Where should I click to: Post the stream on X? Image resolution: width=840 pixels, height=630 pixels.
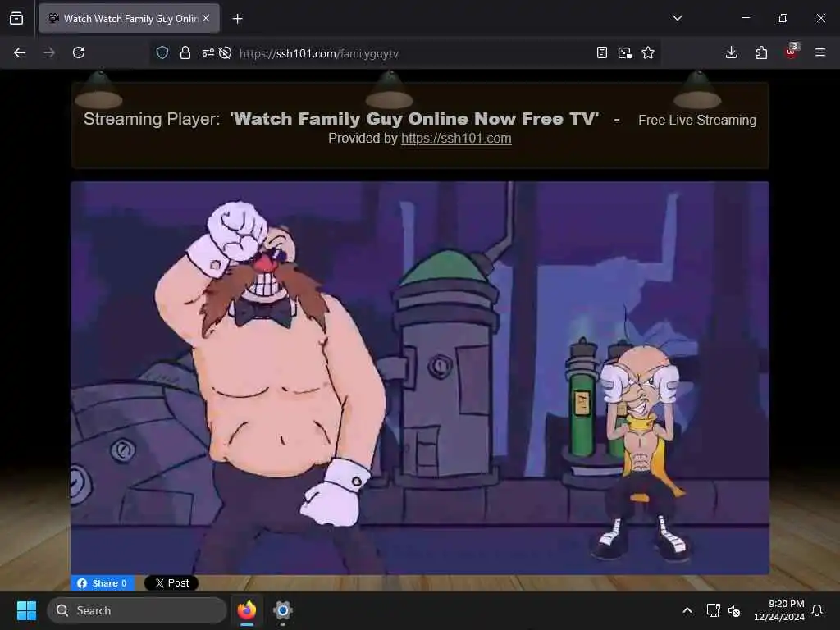171,583
